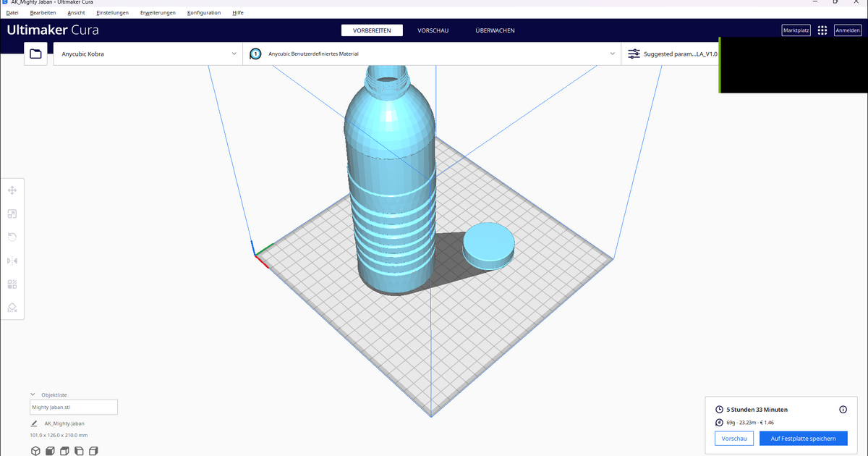Open Per-model settings tool
Screen dimensions: 868x456
pos(12,284)
